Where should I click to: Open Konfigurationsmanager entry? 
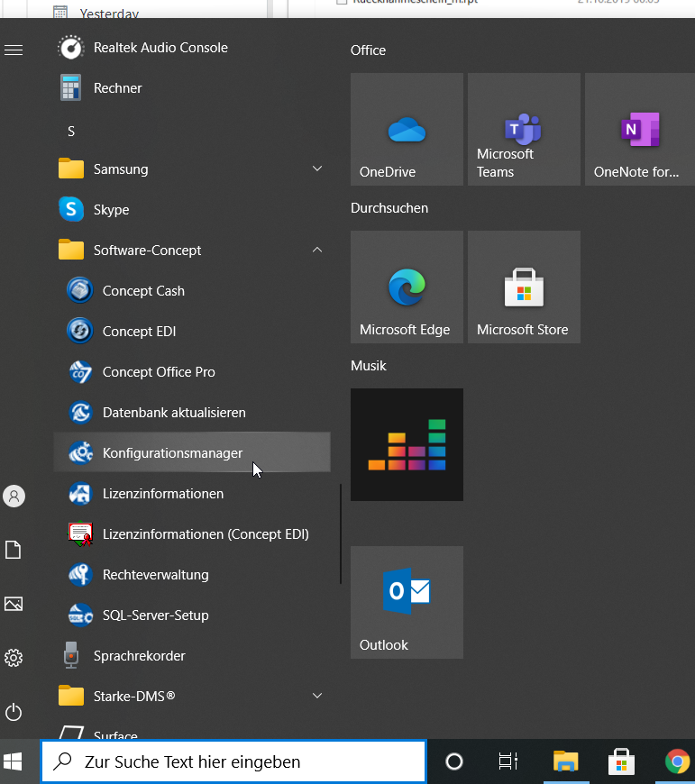(x=172, y=453)
